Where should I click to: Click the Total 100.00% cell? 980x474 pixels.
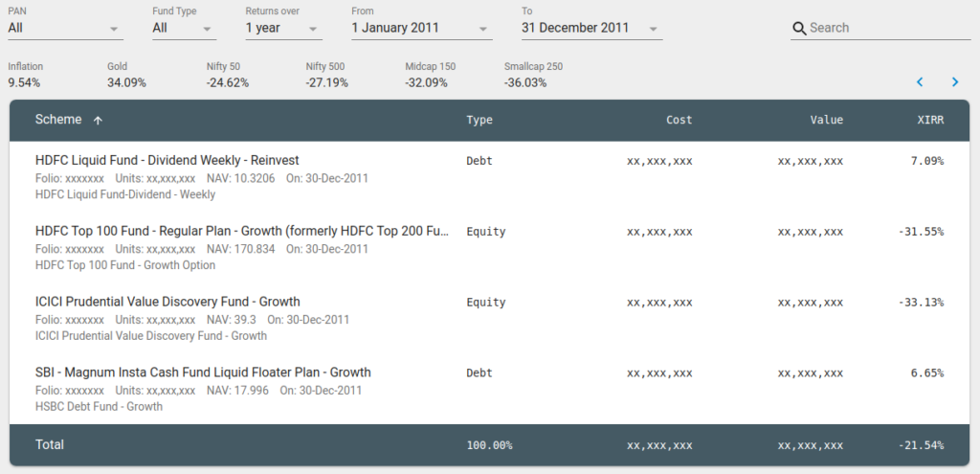pos(489,445)
